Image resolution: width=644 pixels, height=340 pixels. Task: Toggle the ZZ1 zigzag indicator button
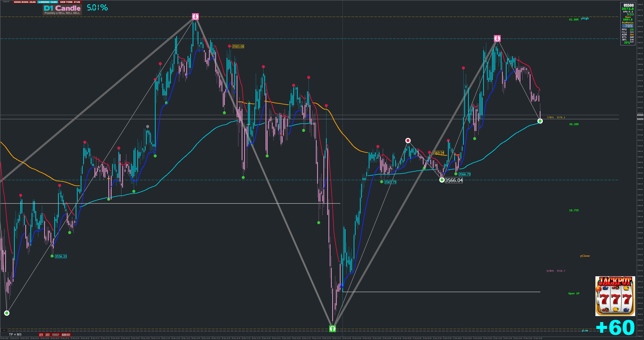41,335
